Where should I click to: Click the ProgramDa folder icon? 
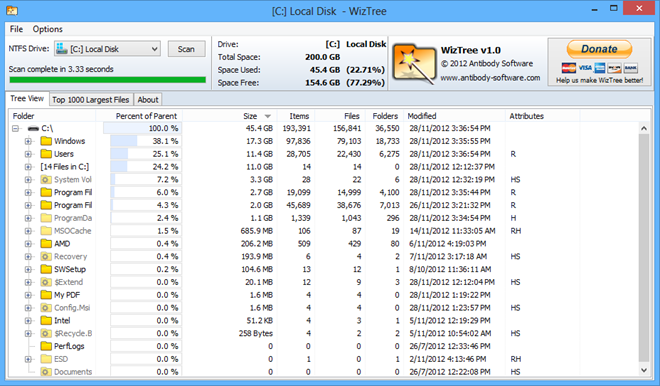[46, 218]
